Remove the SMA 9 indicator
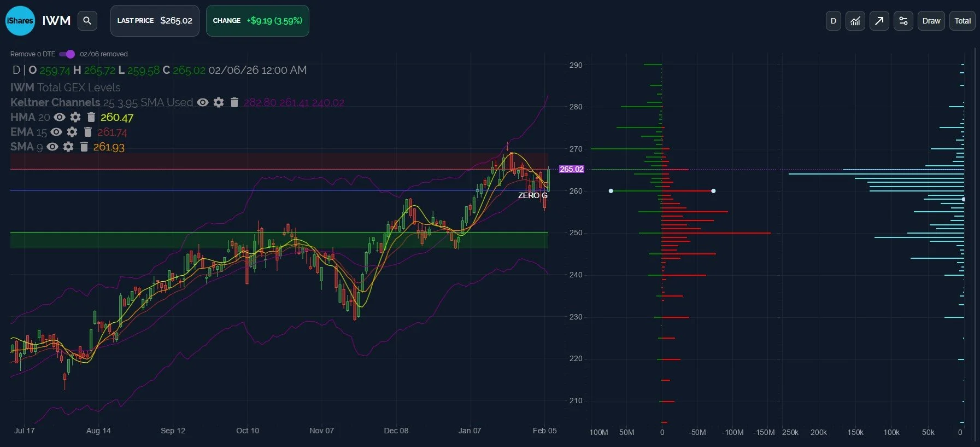 (84, 147)
